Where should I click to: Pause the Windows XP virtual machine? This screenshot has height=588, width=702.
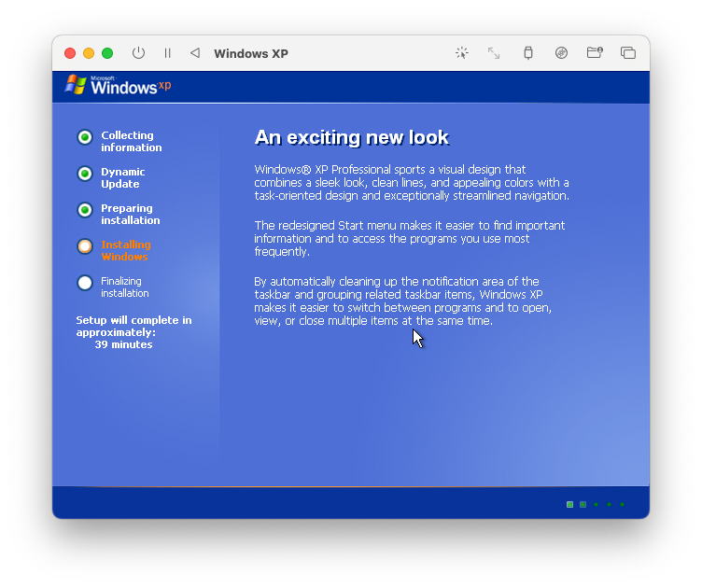pyautogui.click(x=167, y=53)
